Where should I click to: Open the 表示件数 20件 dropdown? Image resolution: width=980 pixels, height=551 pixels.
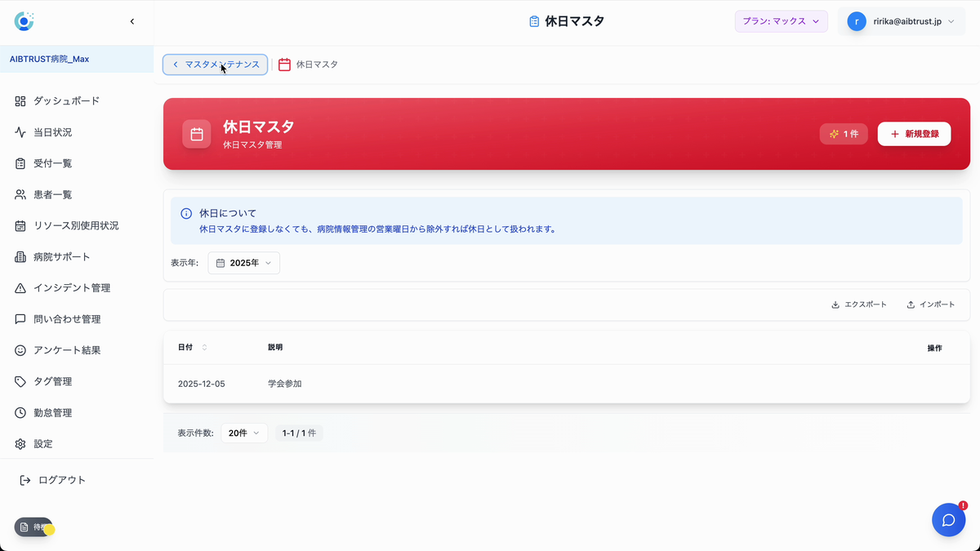point(244,433)
